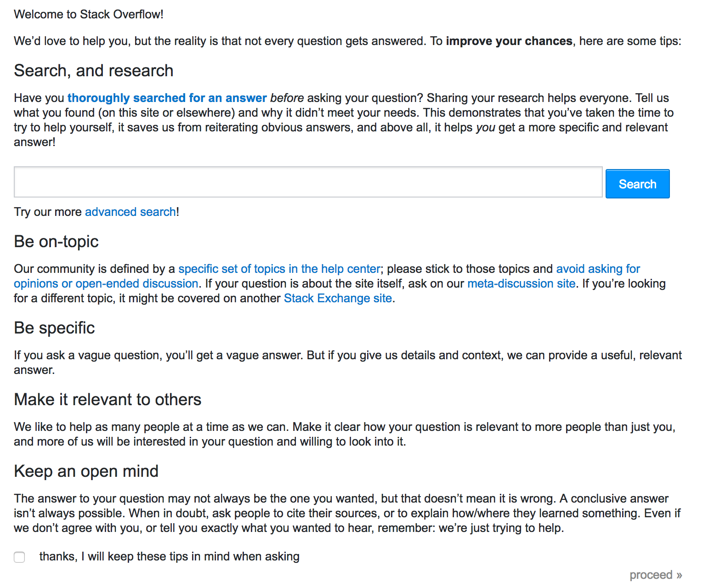Image resolution: width=703 pixels, height=588 pixels.
Task: Click the "Make it relevant to others" heading
Action: pyautogui.click(x=108, y=400)
